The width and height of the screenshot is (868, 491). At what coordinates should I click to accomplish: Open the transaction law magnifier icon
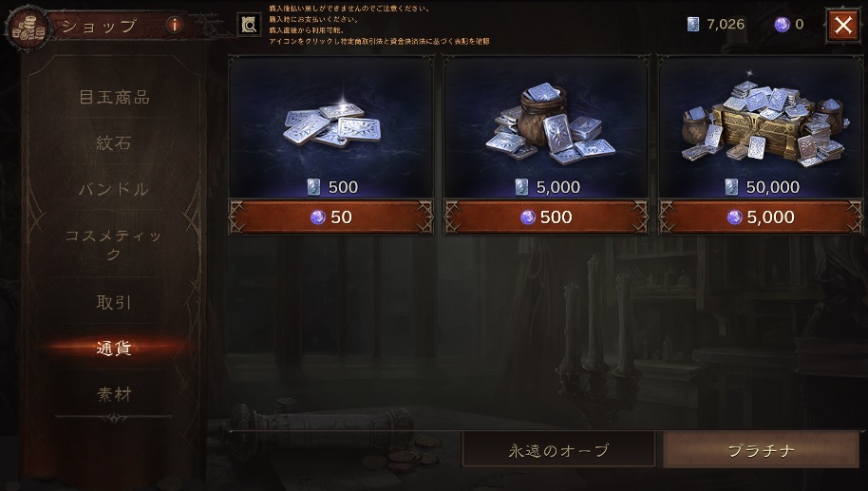(249, 25)
